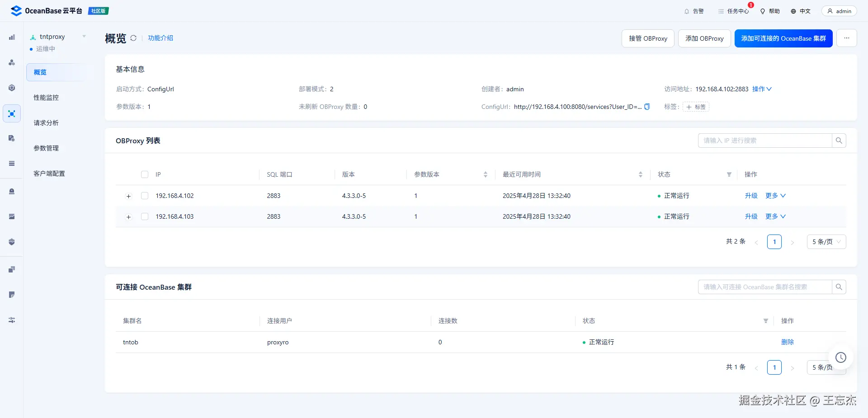Copy the ConfigUrl with the copy icon
This screenshot has height=418, width=868.
tap(647, 107)
